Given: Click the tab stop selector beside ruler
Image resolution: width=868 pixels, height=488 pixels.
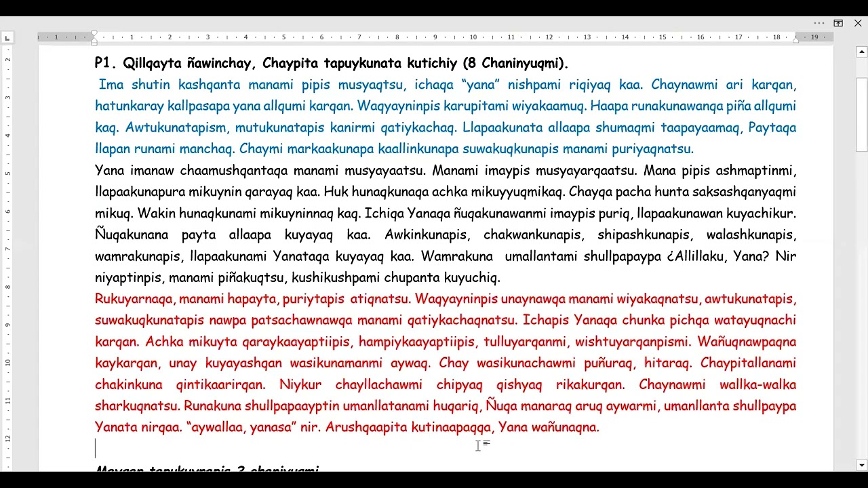Looking at the screenshot, I should tap(7, 38).
